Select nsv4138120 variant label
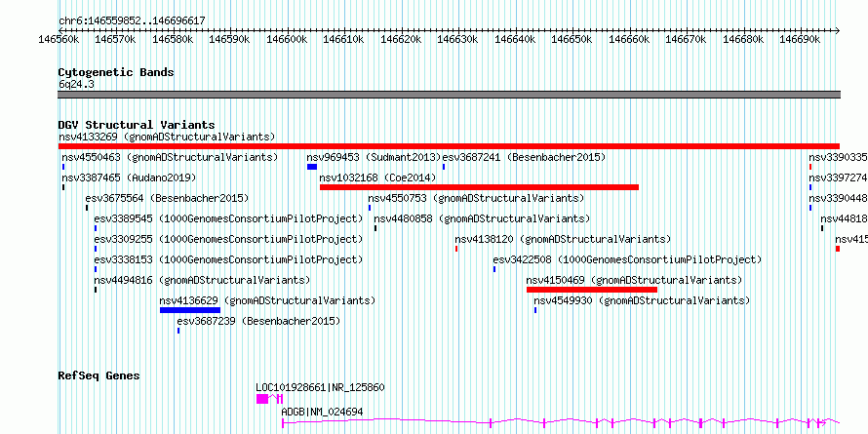Screen dimensions: 868x434 563,239
